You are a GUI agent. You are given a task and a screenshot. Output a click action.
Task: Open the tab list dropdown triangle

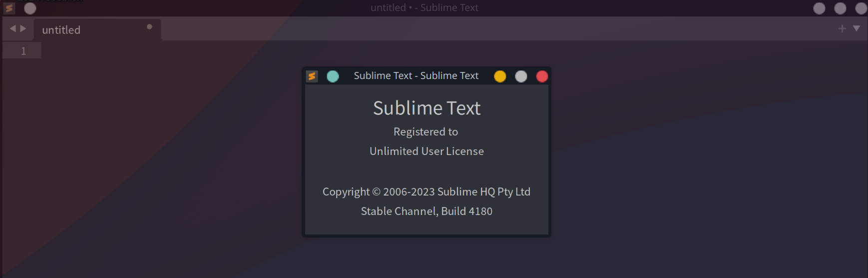point(857,28)
